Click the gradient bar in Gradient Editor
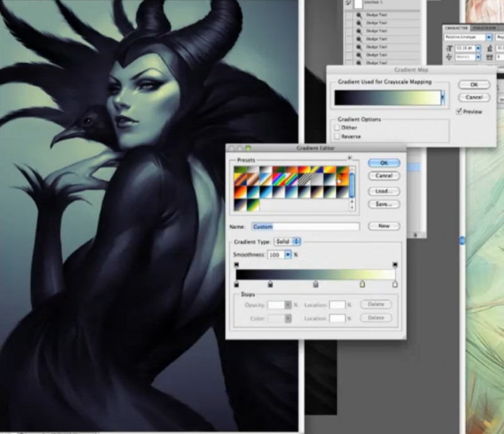This screenshot has width=504, height=434. pyautogui.click(x=316, y=274)
